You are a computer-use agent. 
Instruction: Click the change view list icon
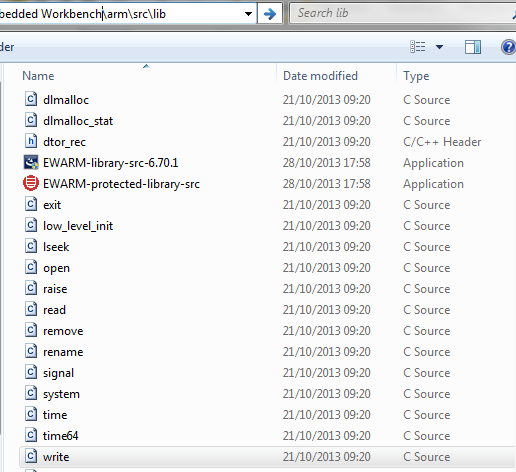click(x=418, y=47)
